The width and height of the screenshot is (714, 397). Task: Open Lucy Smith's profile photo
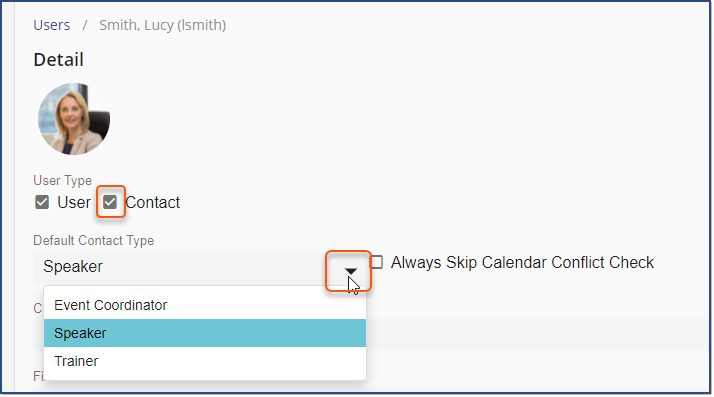click(74, 119)
